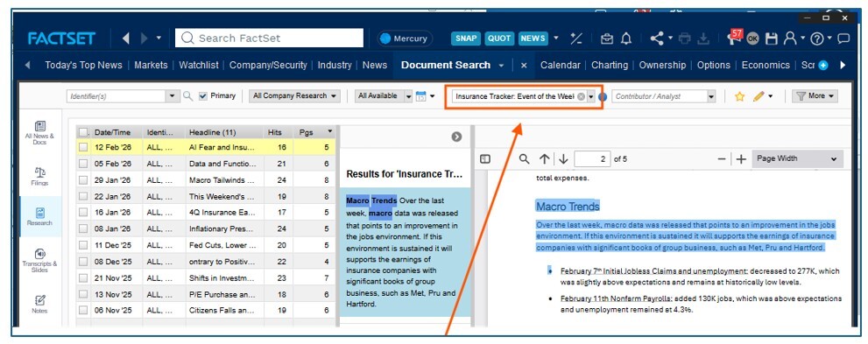Screen dimensions: 868x344
Task: Go to next page with down arrow
Action: click(563, 159)
